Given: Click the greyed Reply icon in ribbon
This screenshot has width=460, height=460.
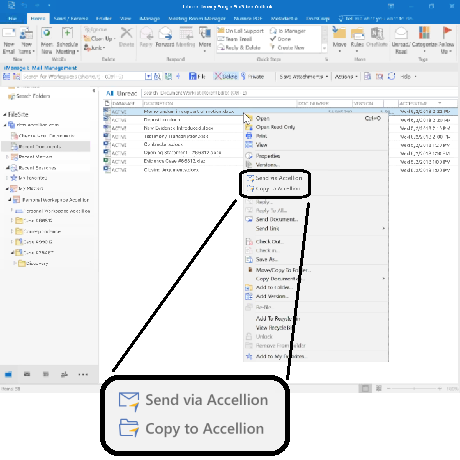Looking at the screenshot, I should tap(146, 33).
